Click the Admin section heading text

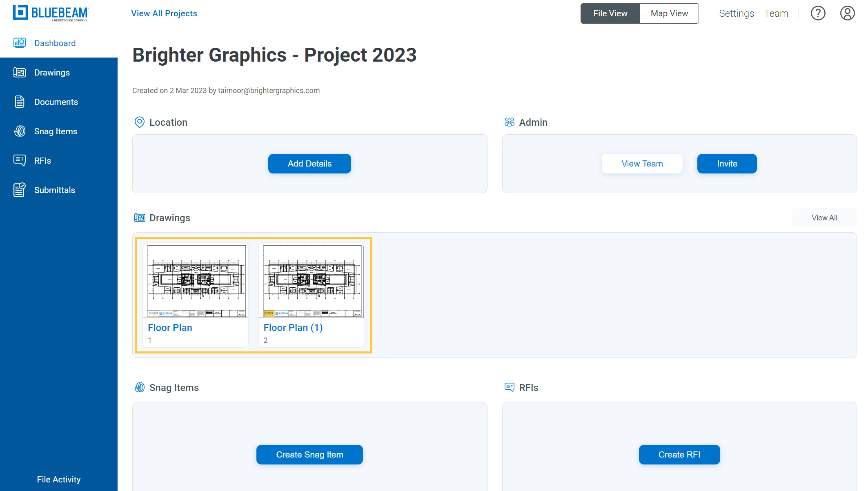click(x=533, y=122)
